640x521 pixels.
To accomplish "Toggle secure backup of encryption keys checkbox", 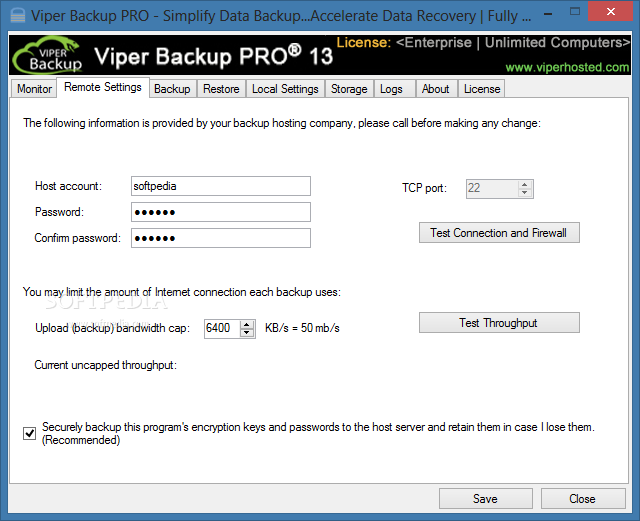I will 29,433.
